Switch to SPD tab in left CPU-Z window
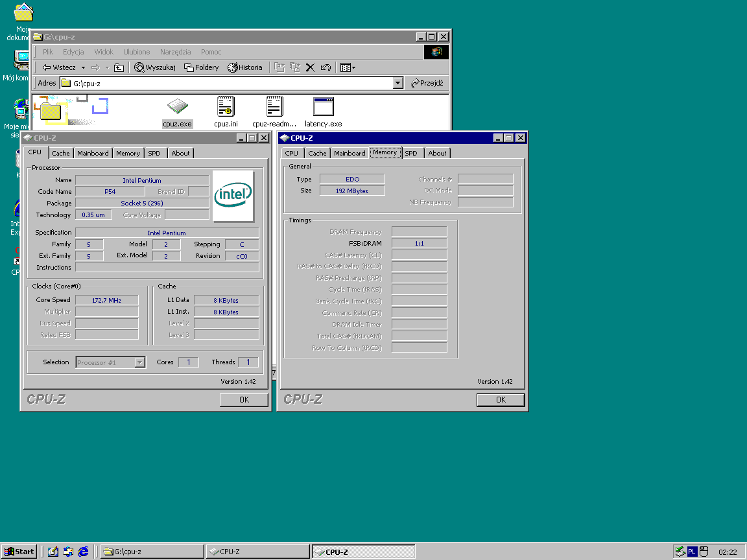The image size is (747, 560). [154, 154]
